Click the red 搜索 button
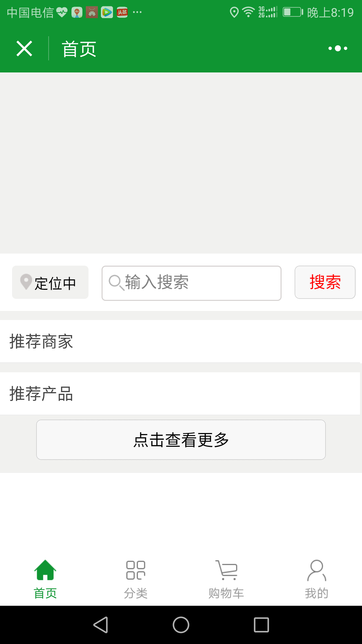The width and height of the screenshot is (362, 644). [325, 282]
